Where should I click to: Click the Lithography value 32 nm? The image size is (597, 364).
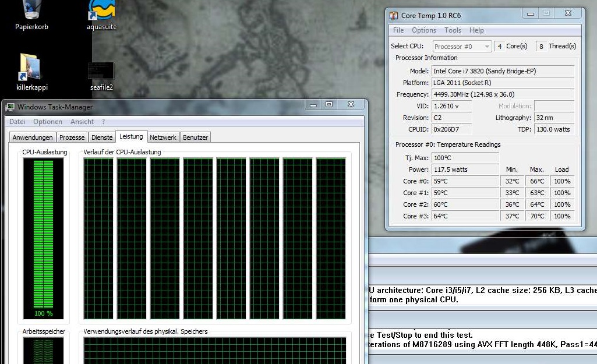(x=554, y=118)
